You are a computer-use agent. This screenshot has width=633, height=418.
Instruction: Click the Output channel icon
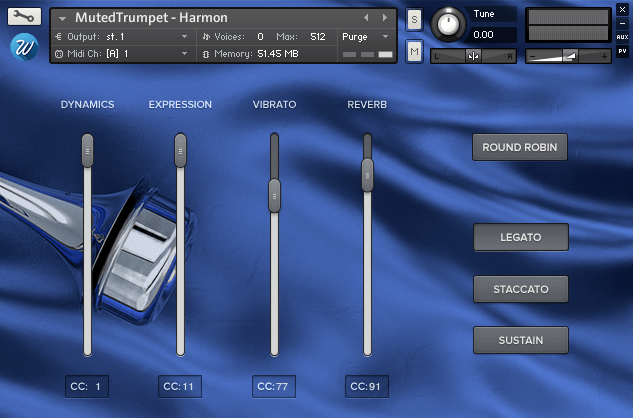tap(59, 37)
